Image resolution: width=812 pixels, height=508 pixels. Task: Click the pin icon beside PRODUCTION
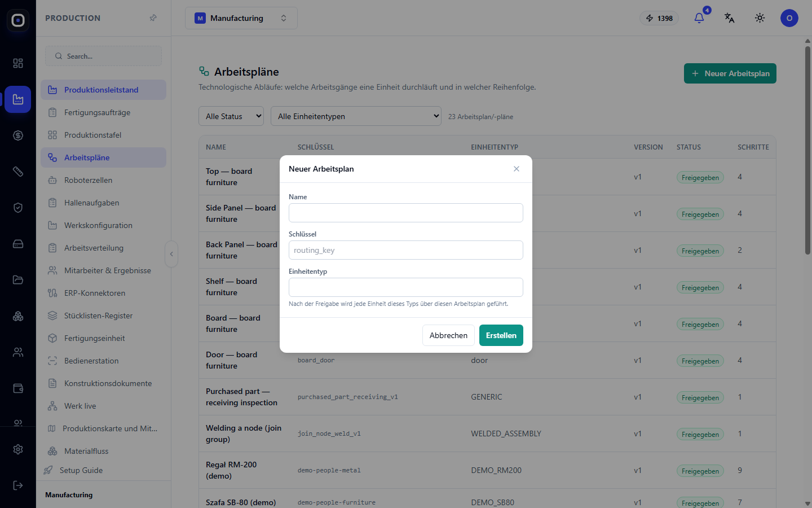point(153,18)
